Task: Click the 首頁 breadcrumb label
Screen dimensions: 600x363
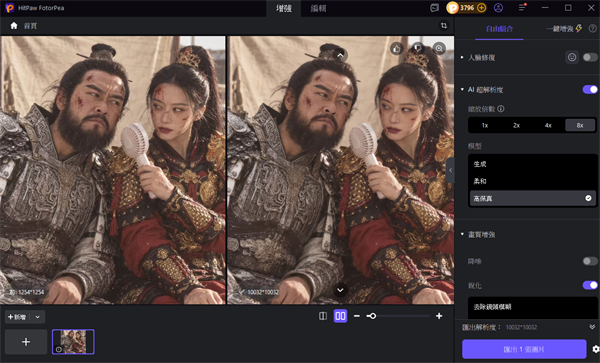Action: coord(31,26)
